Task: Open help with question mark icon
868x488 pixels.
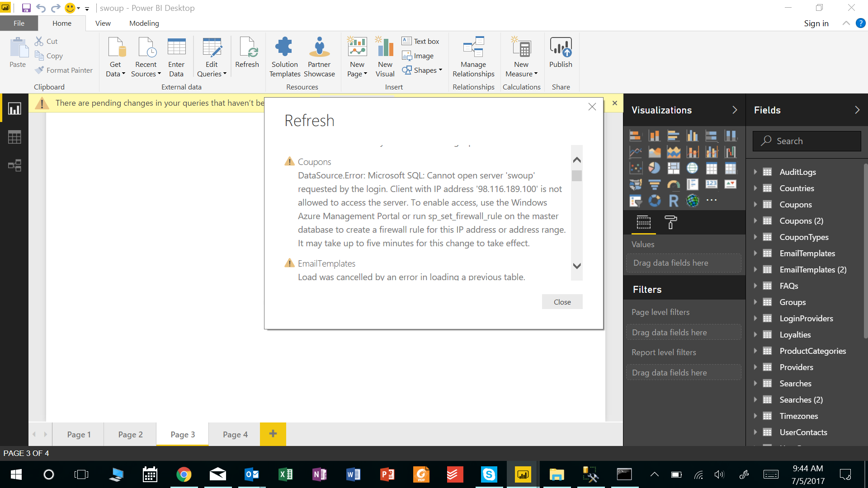Action: coord(860,23)
